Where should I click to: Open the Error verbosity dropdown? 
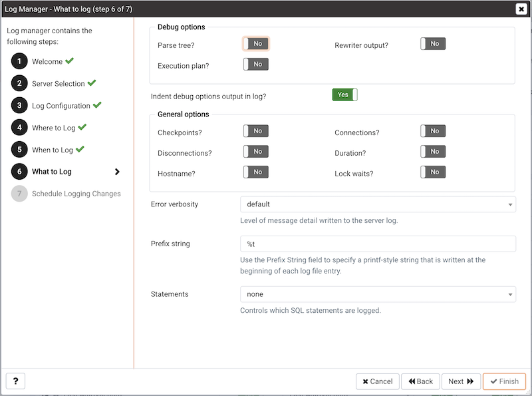[x=378, y=204]
